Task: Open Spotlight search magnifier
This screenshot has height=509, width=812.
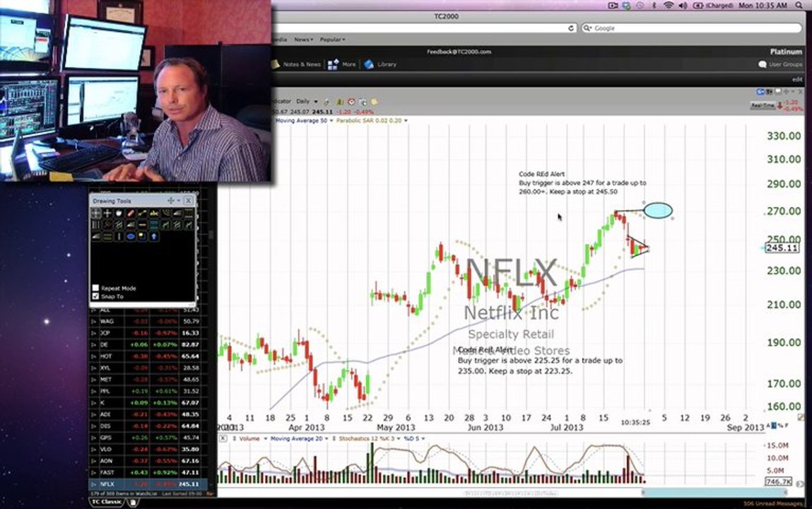Action: (x=799, y=6)
